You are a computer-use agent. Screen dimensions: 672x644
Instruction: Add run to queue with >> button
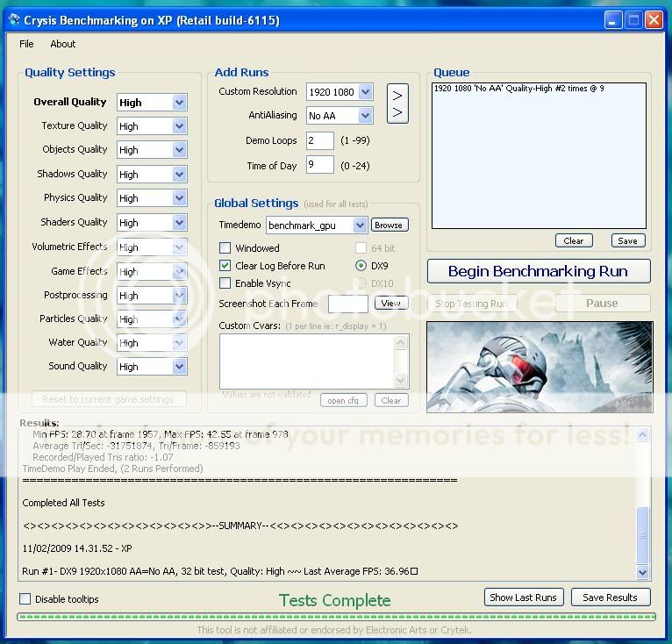point(397,104)
